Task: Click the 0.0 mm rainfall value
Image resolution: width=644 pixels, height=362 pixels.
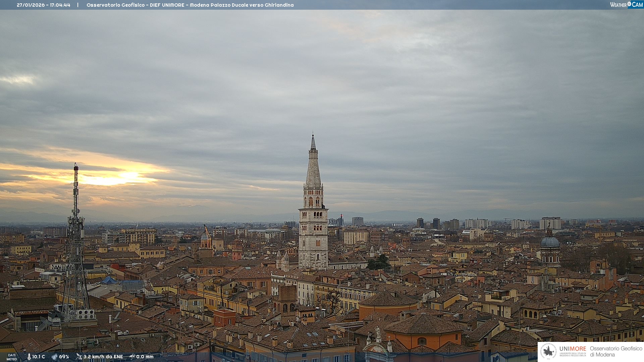Action: [145, 357]
